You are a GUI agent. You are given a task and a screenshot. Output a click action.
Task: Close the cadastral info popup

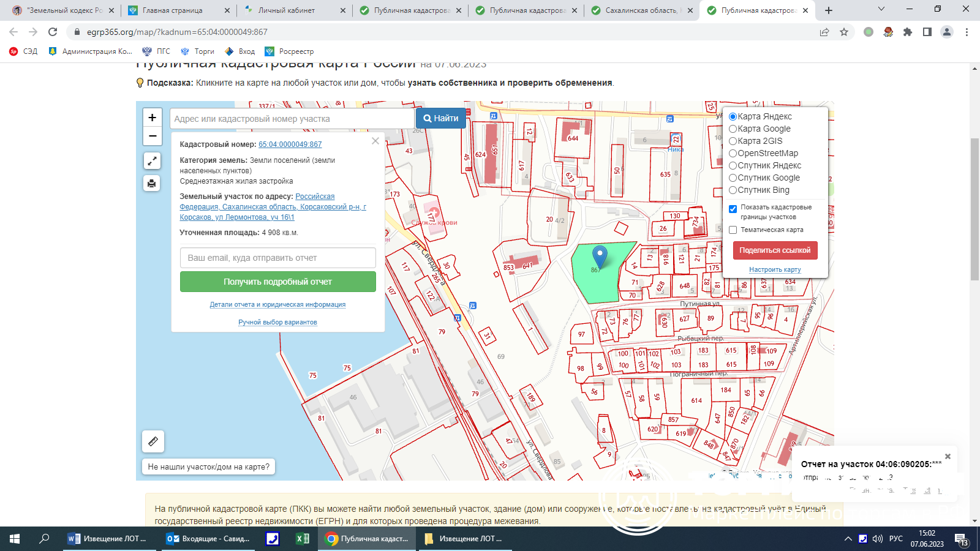click(x=375, y=141)
